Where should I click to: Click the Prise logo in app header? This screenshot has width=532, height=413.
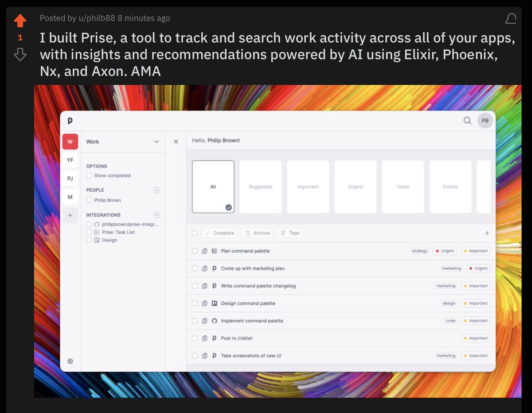pos(70,120)
